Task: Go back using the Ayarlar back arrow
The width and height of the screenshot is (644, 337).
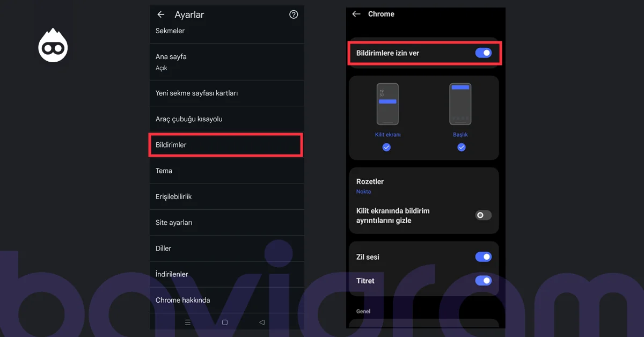Action: click(160, 14)
